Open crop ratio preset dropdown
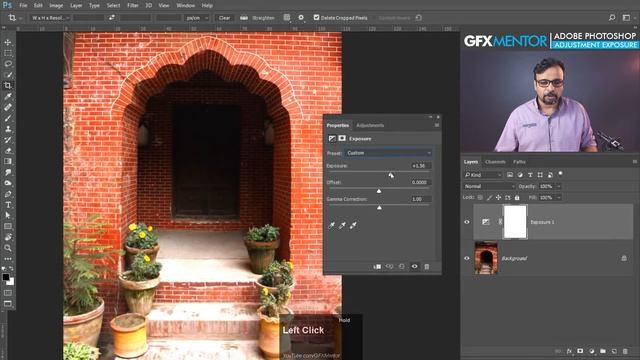Screen dimensions: 640x360 [50, 18]
